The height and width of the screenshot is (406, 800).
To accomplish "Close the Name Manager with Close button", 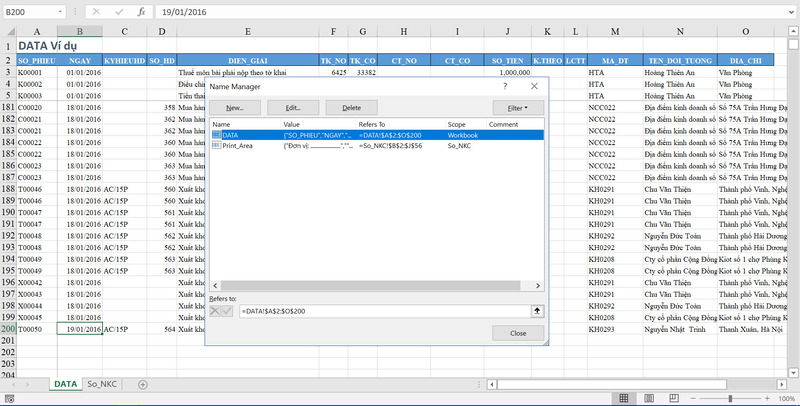I will click(x=517, y=333).
